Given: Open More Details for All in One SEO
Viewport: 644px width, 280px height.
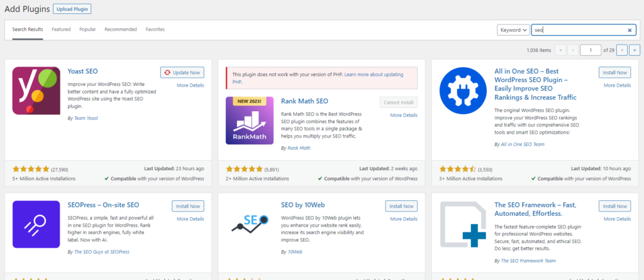Looking at the screenshot, I should click(x=618, y=85).
